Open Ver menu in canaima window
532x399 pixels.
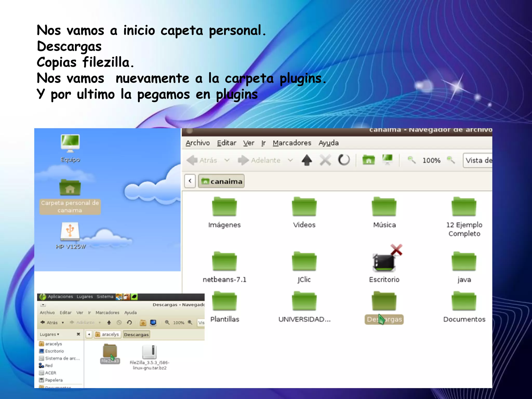(x=249, y=143)
